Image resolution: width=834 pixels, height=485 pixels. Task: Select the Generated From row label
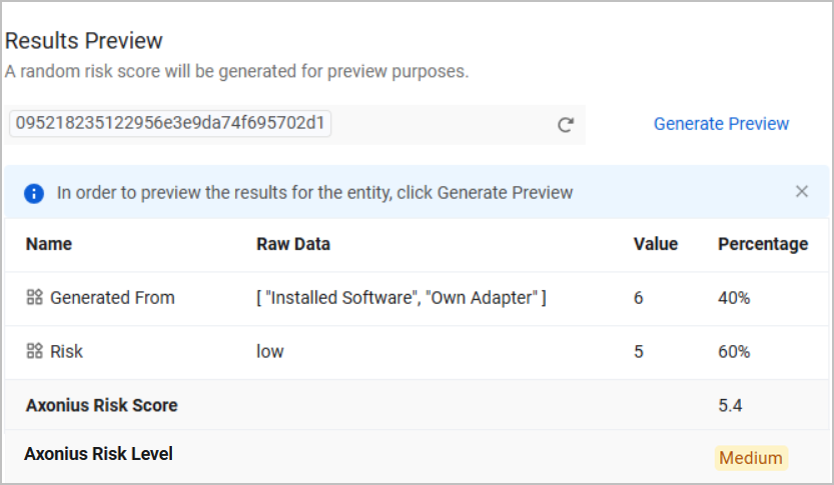(112, 298)
